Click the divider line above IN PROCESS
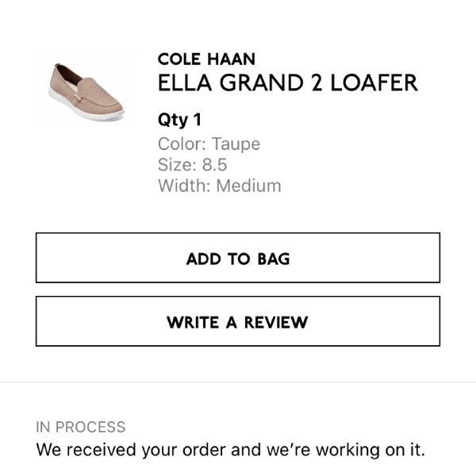The height and width of the screenshot is (476, 476). 238,382
